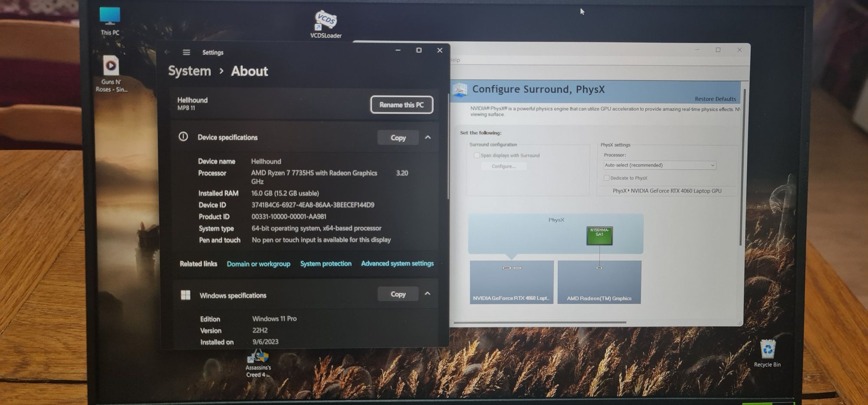
Task: Open the Settings hamburger navigation menu
Action: (187, 52)
